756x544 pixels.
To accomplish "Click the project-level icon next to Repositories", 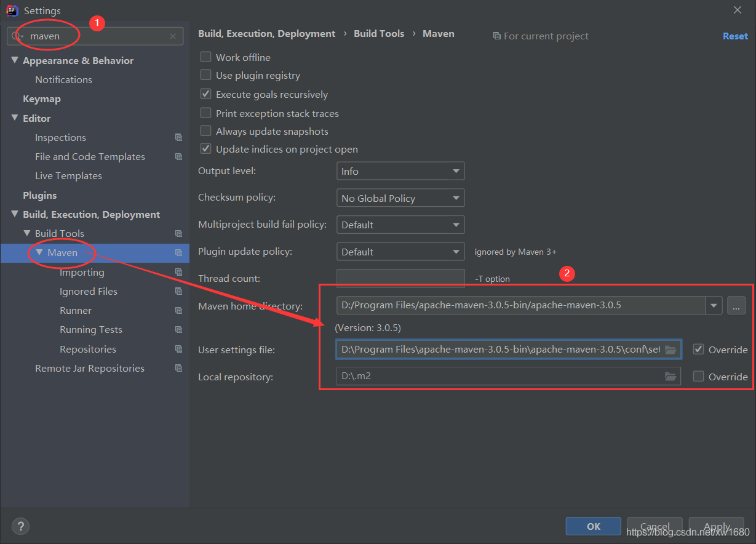I will point(178,349).
